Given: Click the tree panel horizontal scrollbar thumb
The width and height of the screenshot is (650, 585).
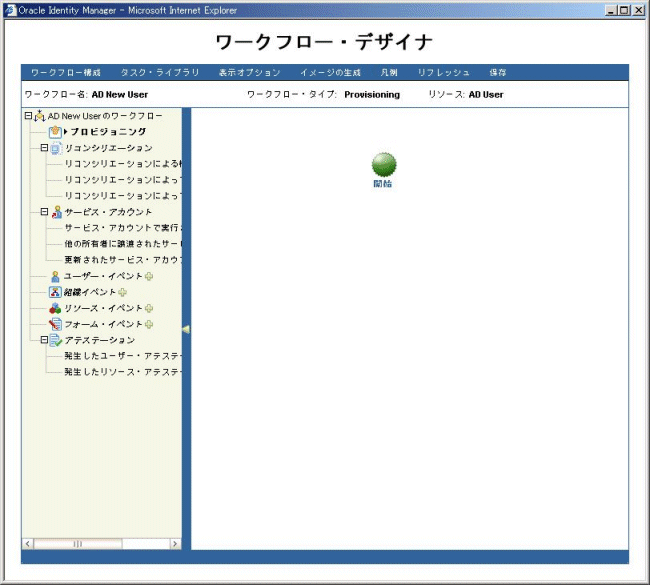Looking at the screenshot, I should point(78,544).
